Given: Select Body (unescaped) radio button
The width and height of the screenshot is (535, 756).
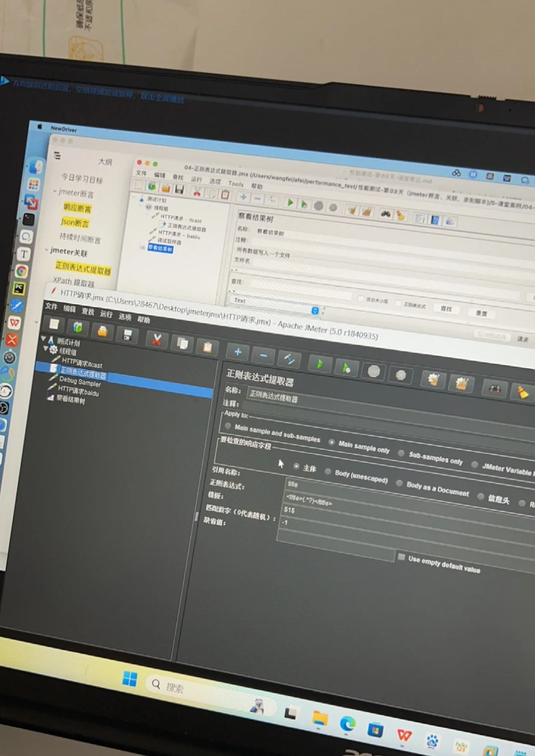Looking at the screenshot, I should pos(328,471).
